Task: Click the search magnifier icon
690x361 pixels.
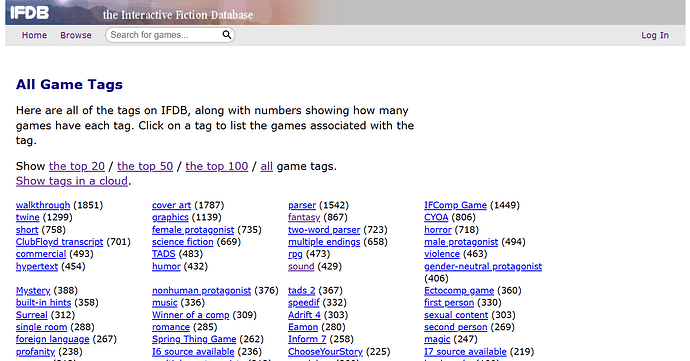Action: point(227,35)
